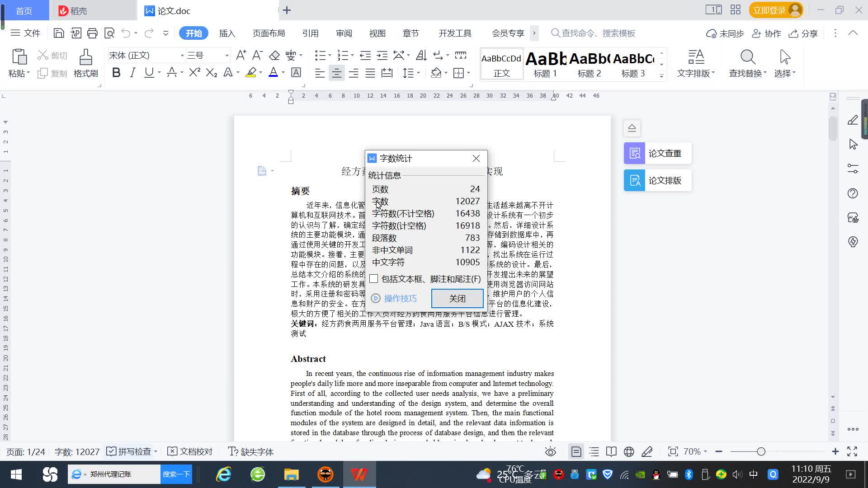This screenshot has height=488, width=868.
Task: Align text left
Action: tap(320, 73)
